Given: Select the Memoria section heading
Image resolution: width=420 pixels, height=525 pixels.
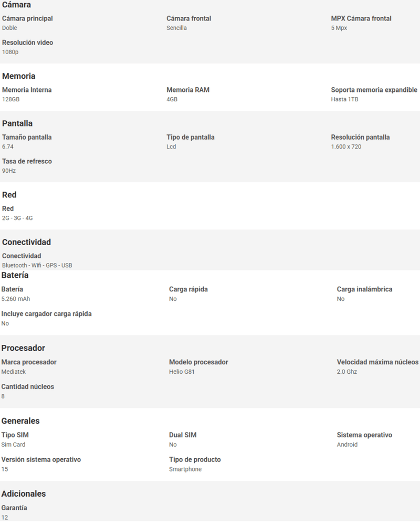Looking at the screenshot, I should coord(19,76).
